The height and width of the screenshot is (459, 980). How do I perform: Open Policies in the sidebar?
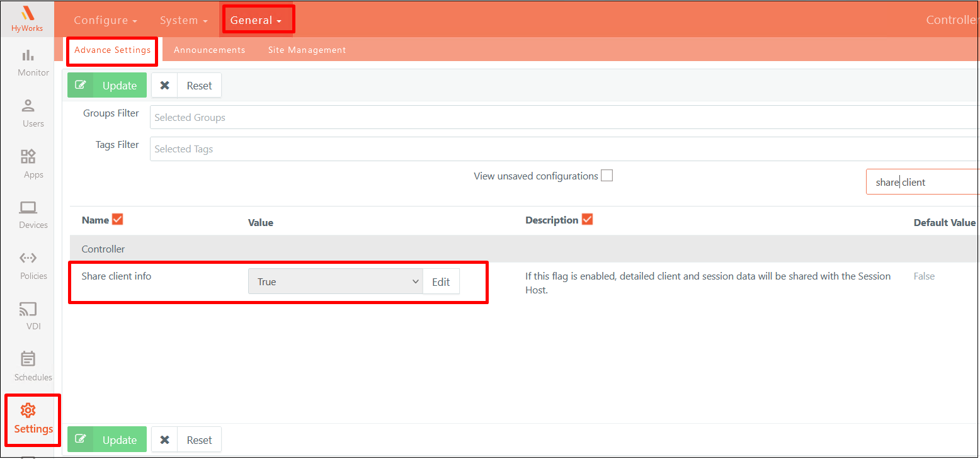click(28, 258)
